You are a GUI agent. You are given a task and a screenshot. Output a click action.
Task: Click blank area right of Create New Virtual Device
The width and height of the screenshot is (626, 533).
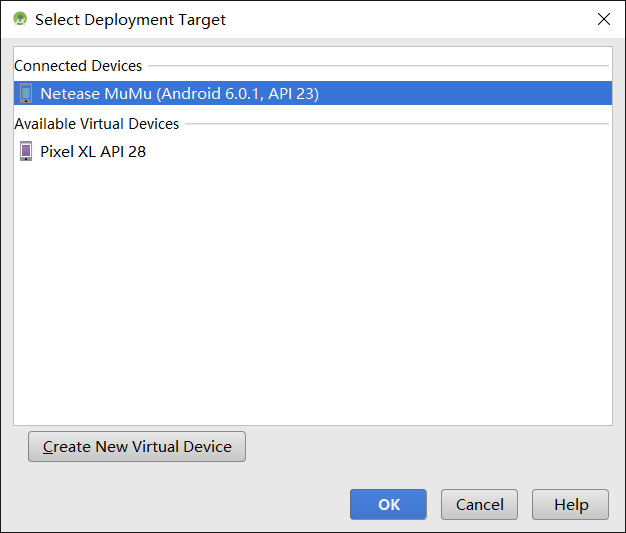(x=420, y=447)
